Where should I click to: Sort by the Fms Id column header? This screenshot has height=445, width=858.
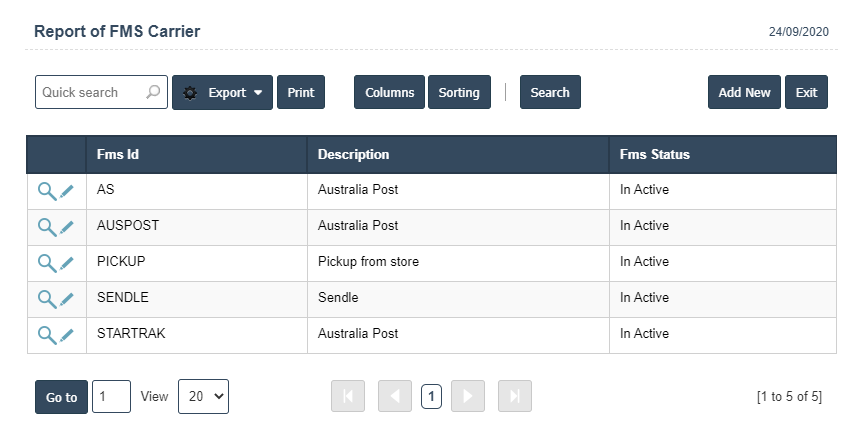point(118,155)
